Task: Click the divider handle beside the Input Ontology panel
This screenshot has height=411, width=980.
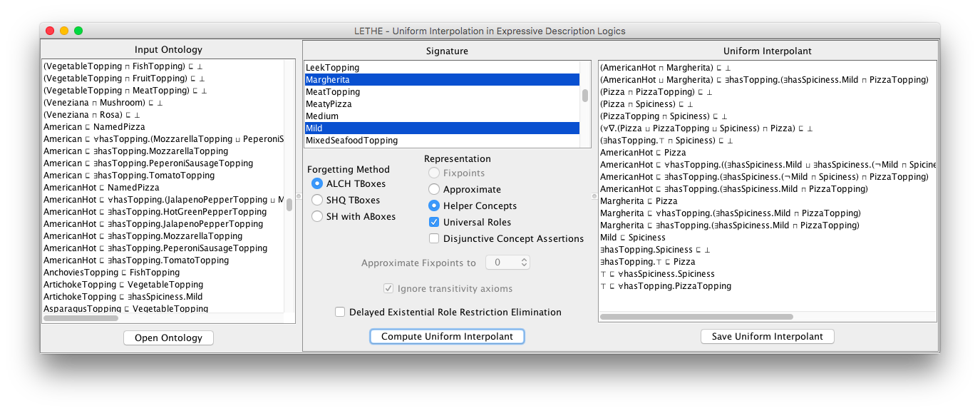Action: click(299, 196)
